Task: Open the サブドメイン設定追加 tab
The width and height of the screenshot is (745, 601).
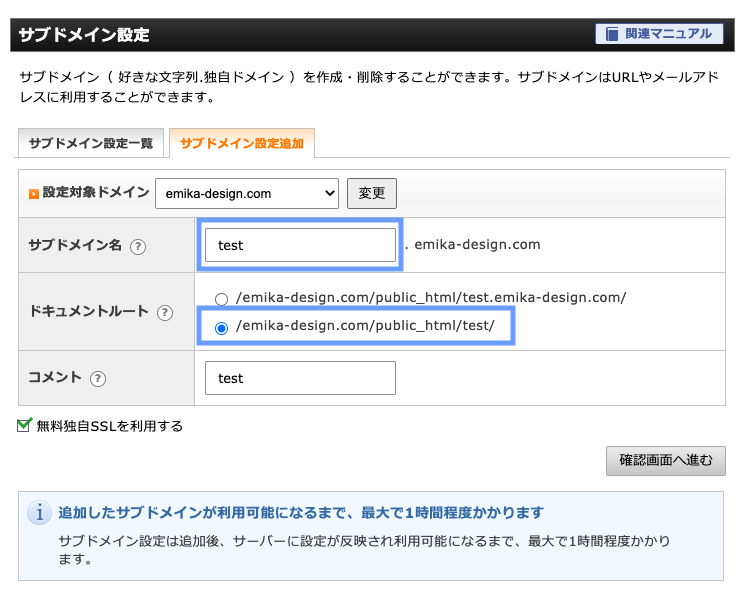Action: (242, 144)
